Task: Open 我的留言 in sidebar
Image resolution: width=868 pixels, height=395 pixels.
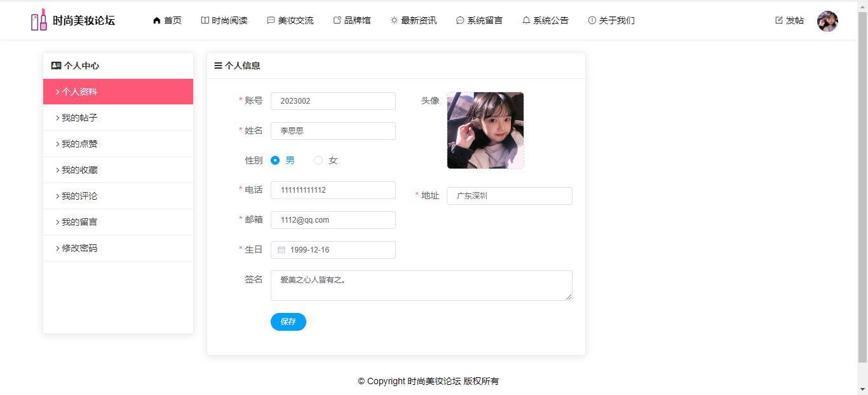Action: pos(118,222)
